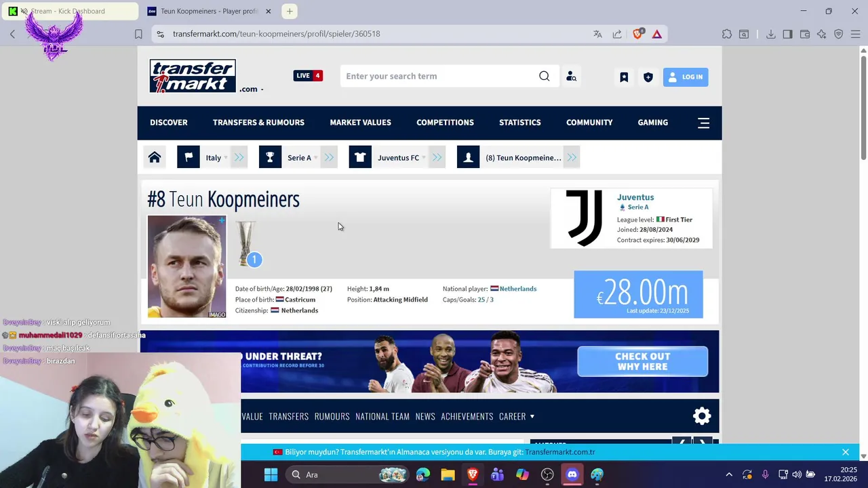Open the LIVE scores badge
868x488 pixels.
click(x=308, y=76)
